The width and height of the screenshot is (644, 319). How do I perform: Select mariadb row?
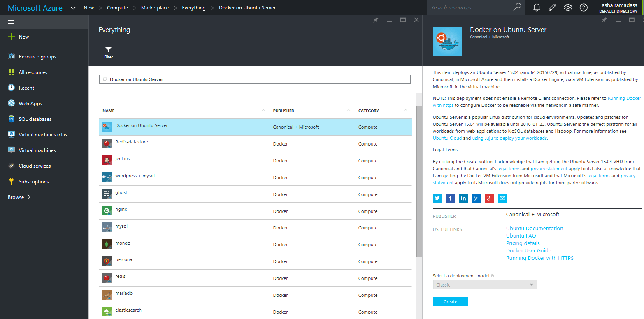[255, 295]
